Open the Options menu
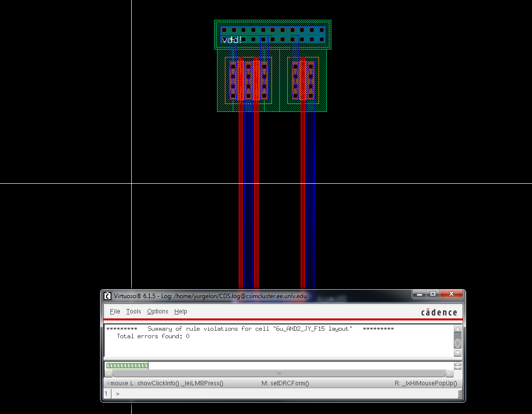The height and width of the screenshot is (414, 532). (x=158, y=311)
